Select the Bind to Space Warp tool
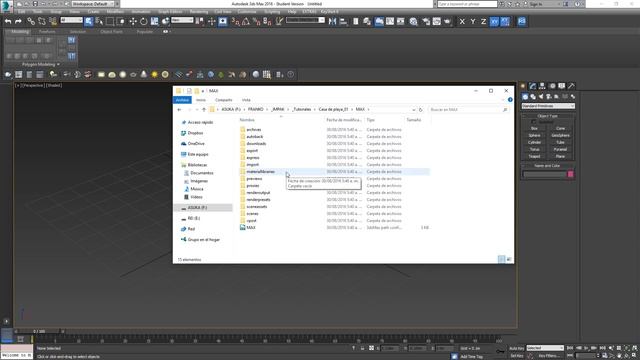640x360 pixels. 53,21
